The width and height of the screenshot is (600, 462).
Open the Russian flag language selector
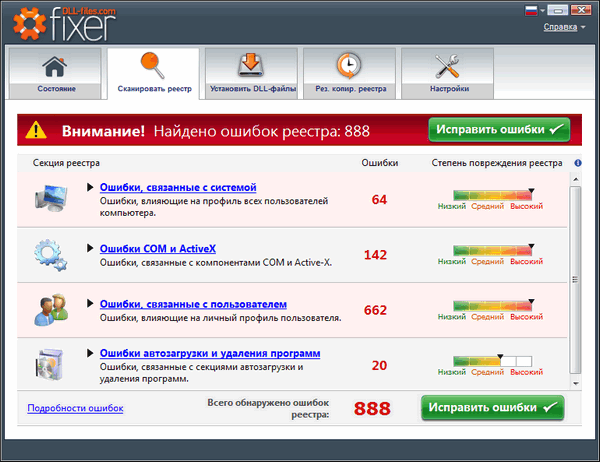click(533, 10)
